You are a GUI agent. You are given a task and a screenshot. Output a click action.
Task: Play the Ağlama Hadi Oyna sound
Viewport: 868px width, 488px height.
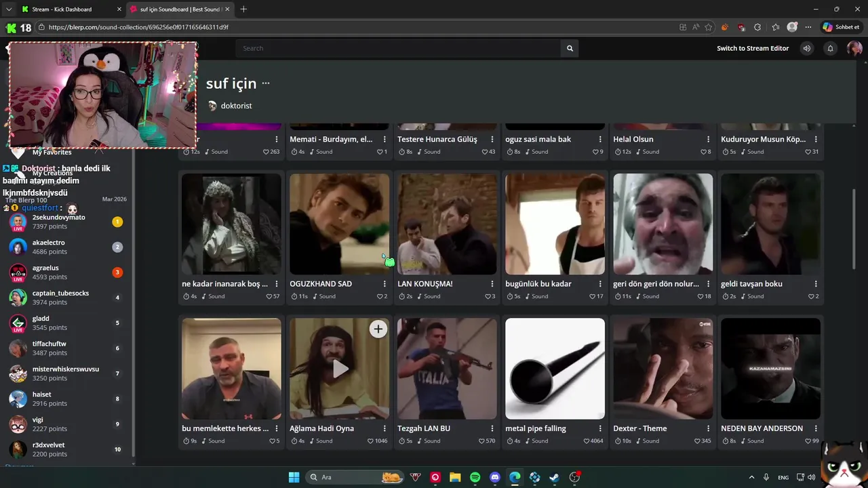(x=340, y=369)
